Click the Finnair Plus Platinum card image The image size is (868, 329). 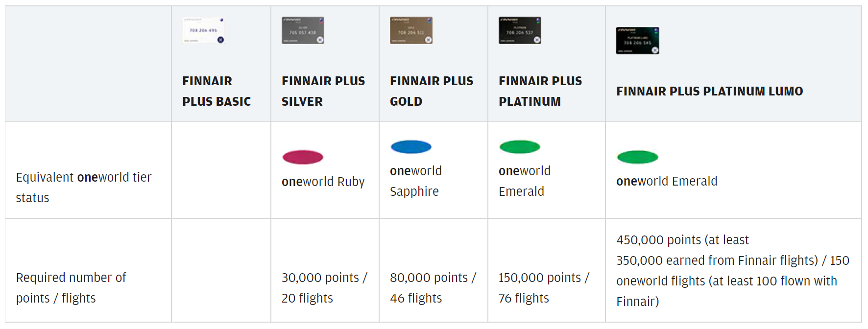point(520,30)
